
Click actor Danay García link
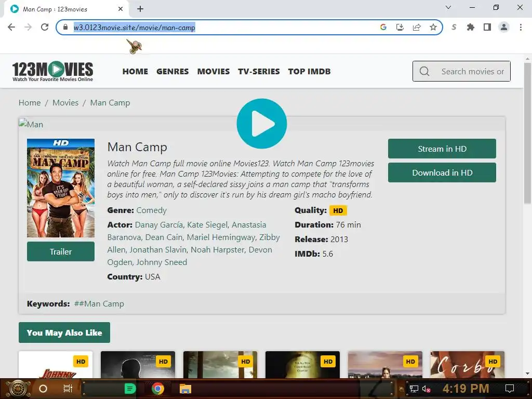pos(159,224)
